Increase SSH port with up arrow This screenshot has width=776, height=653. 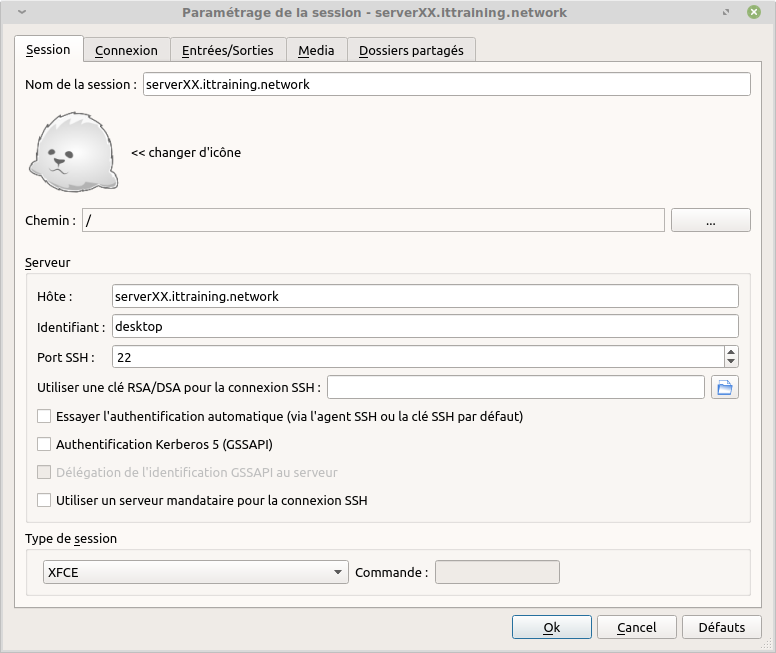tap(731, 351)
